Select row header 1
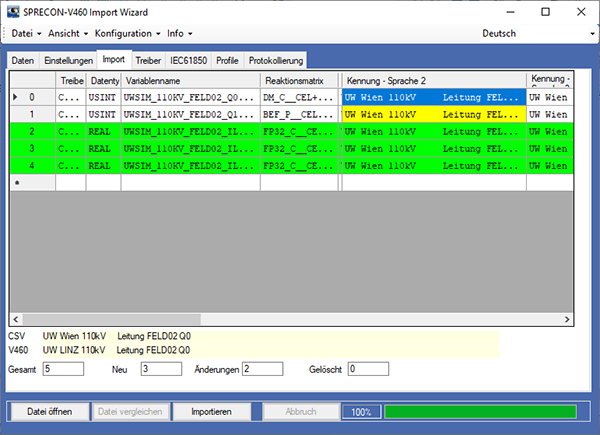This screenshot has width=600, height=435. (33, 114)
